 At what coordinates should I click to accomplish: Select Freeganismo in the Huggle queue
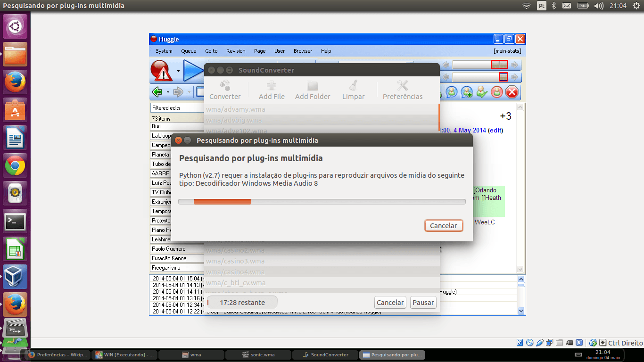pyautogui.click(x=177, y=268)
